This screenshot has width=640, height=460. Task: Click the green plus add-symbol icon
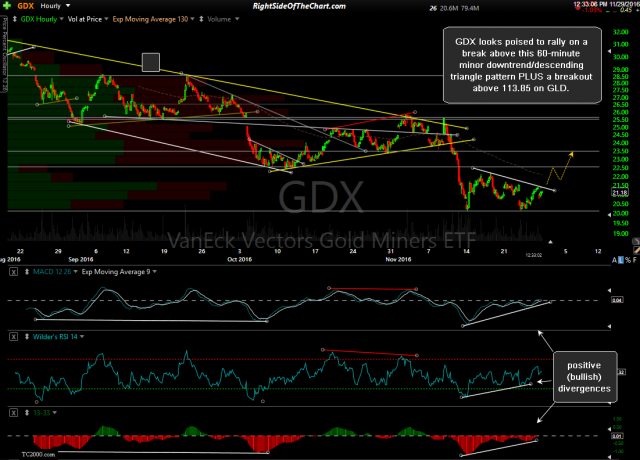click(6, 5)
